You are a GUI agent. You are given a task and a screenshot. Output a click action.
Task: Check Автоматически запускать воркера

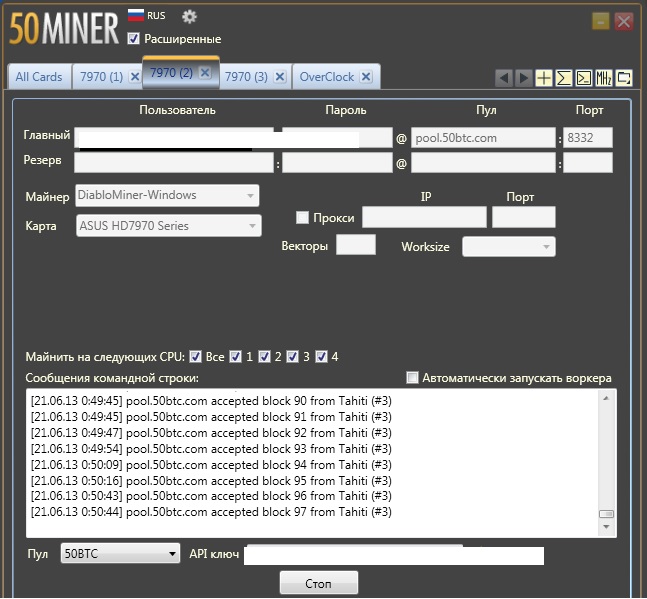point(412,378)
